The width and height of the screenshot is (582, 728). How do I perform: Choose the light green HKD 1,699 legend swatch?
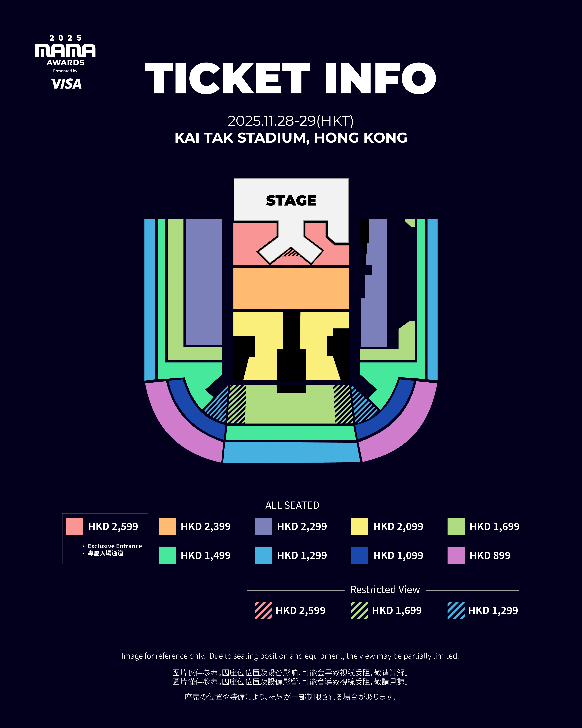456,526
